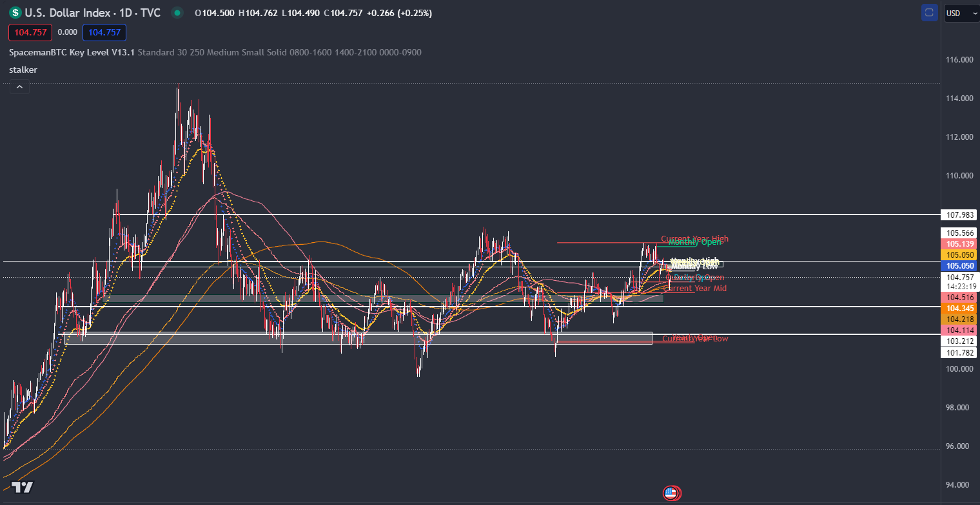
Task: Click the 100.000 tick on price axis
Action: click(x=959, y=369)
